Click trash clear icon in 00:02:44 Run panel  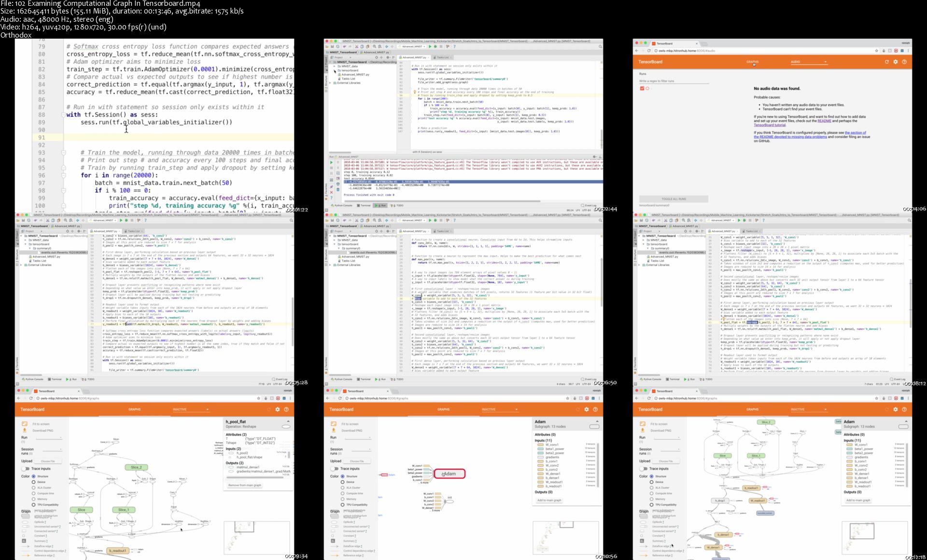click(337, 189)
